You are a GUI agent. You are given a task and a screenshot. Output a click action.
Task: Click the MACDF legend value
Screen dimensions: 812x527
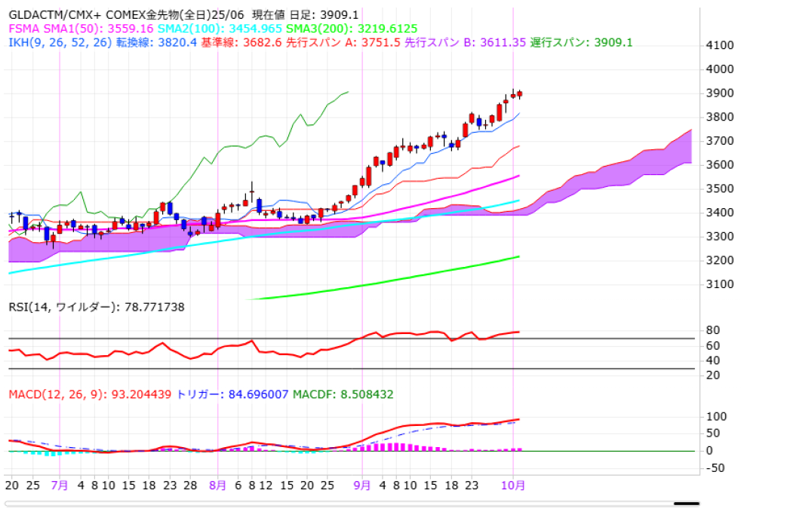tap(343, 394)
